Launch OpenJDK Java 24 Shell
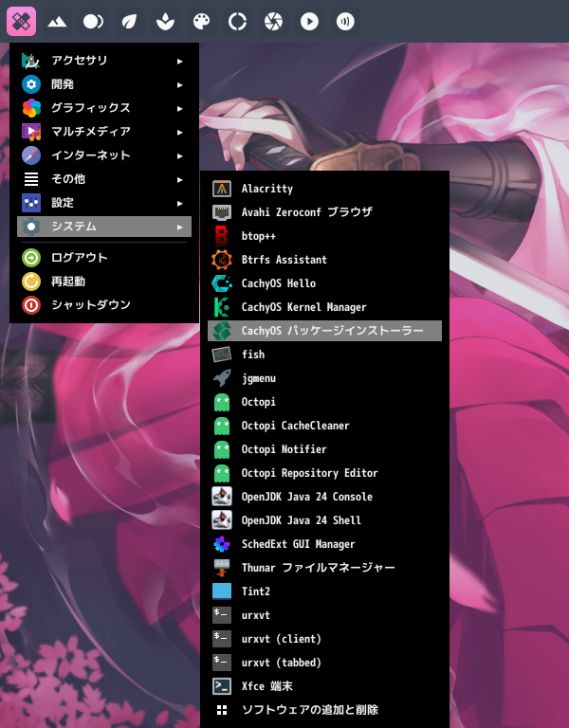This screenshot has width=569, height=728. 324,520
